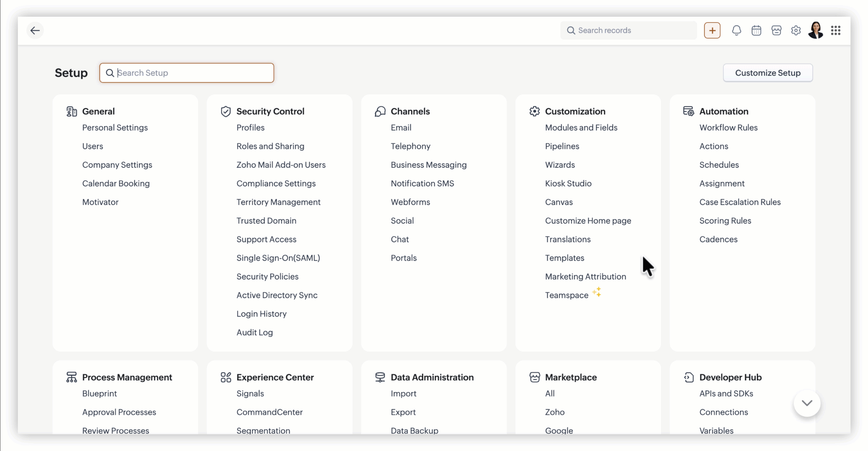868x451 pixels.
Task: Click the back arrow icon
Action: click(35, 30)
